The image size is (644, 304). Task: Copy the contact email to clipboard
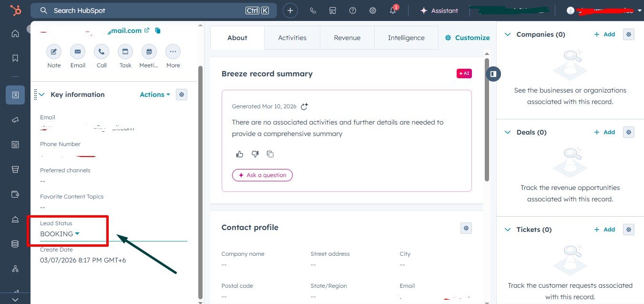158,31
